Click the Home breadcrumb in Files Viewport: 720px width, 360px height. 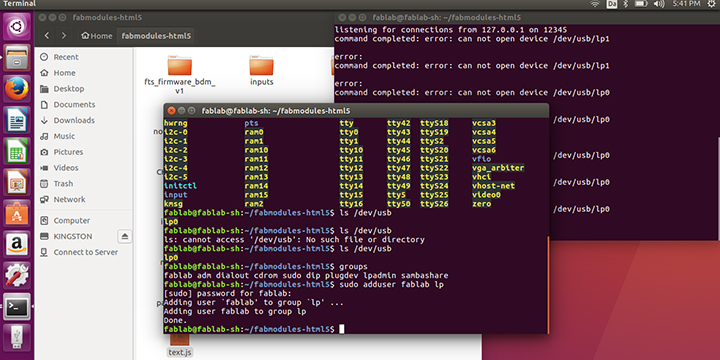(97, 36)
